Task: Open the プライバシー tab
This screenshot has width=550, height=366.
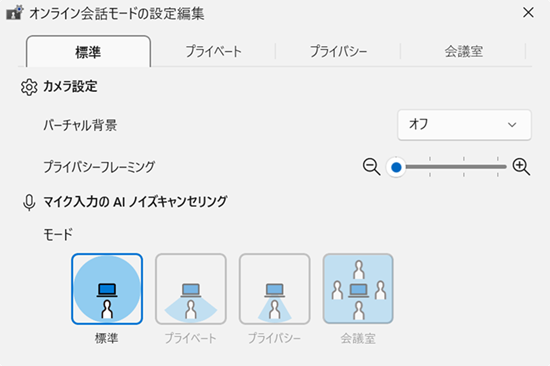Action: [x=338, y=52]
